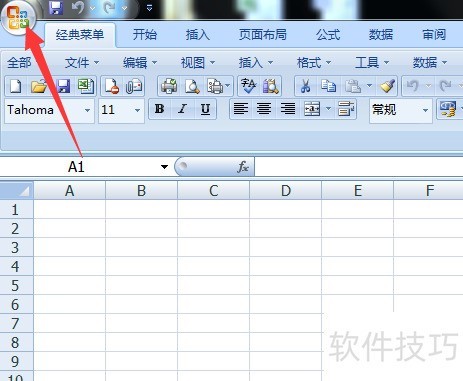Click the Save as Excel workbook icon
The height and width of the screenshot is (381, 463).
pos(86,86)
